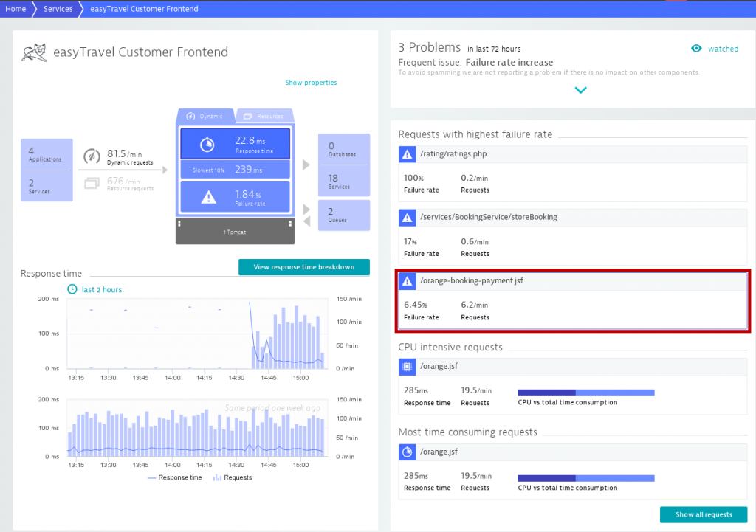The height and width of the screenshot is (532, 756).
Task: Click the response time stopwatch icon
Action: [x=207, y=144]
